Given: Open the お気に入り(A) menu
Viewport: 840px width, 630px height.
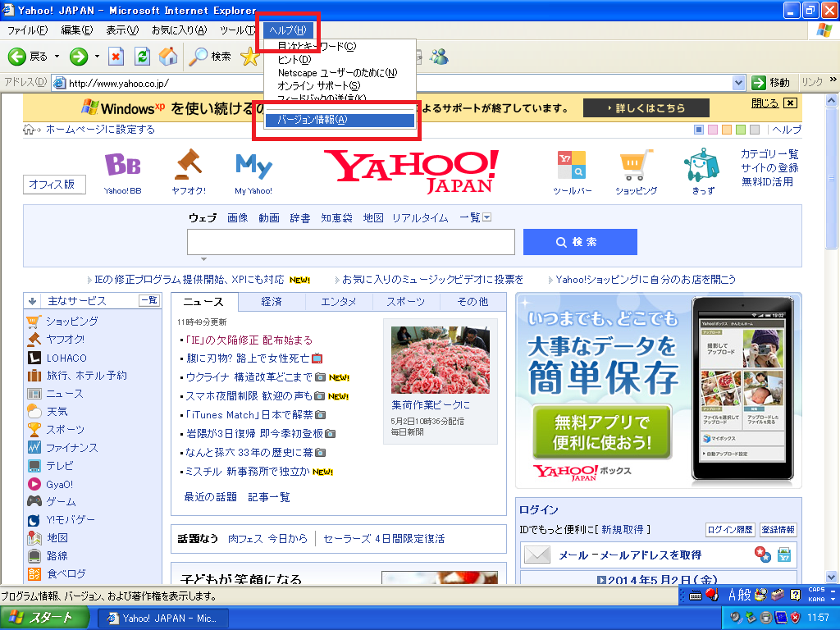Looking at the screenshot, I should pos(180,30).
